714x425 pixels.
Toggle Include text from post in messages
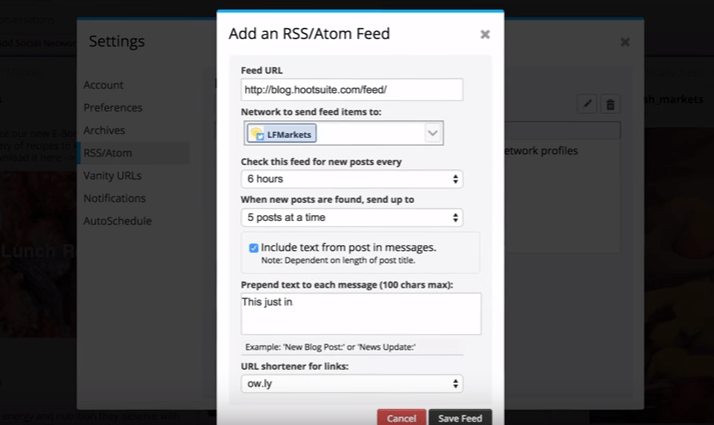coord(254,248)
